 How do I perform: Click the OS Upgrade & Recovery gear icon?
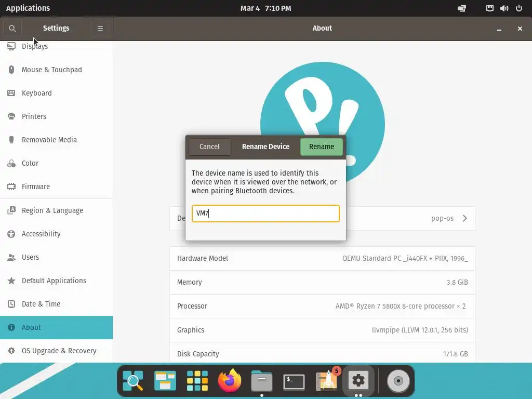11,351
